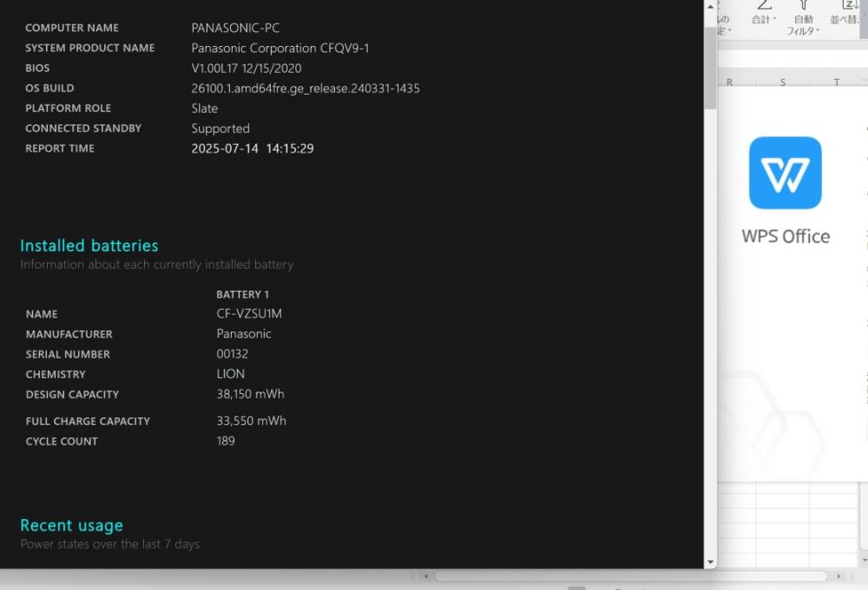Click the "CHEMISTRY" label
The height and width of the screenshot is (590, 868).
56,375
